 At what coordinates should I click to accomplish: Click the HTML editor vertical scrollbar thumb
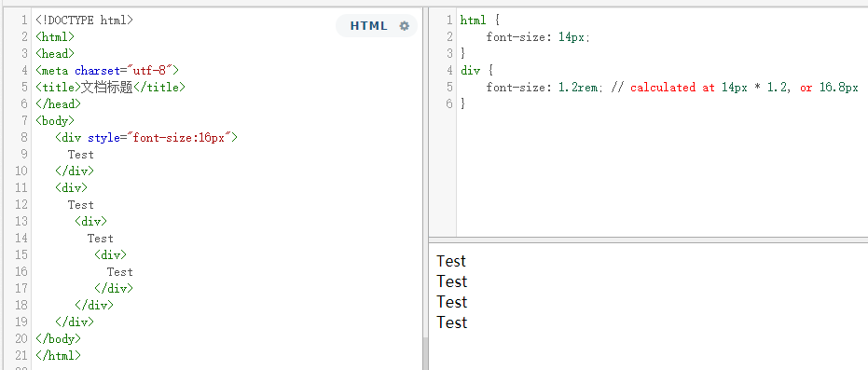pyautogui.click(x=425, y=354)
